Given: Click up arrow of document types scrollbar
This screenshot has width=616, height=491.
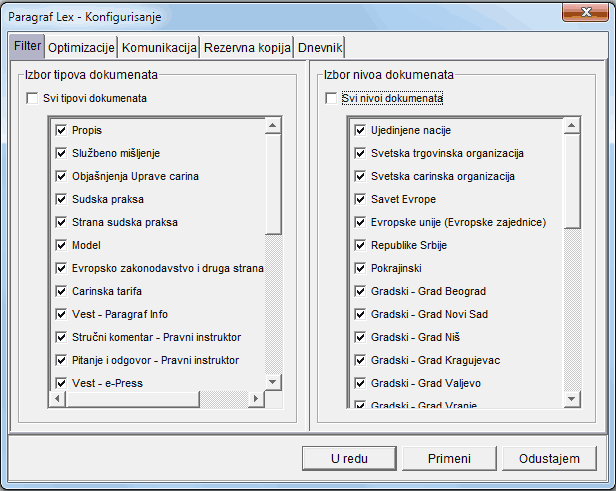Looking at the screenshot, I should [273, 125].
